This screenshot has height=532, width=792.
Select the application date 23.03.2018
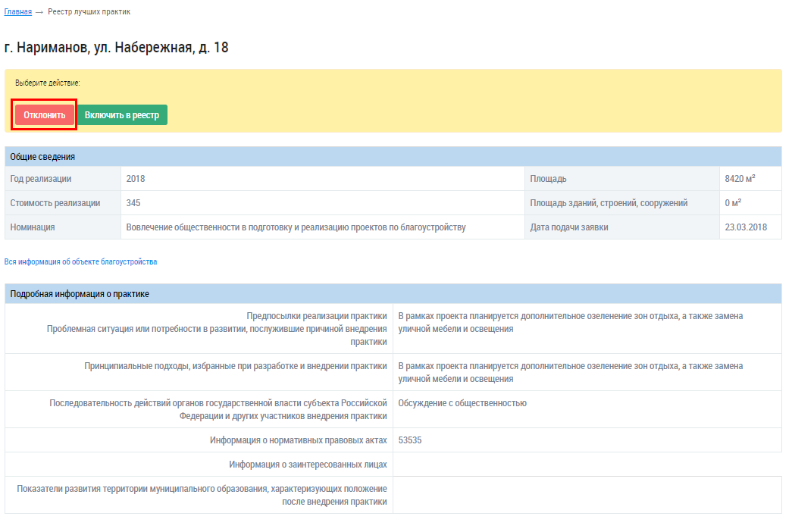(746, 227)
